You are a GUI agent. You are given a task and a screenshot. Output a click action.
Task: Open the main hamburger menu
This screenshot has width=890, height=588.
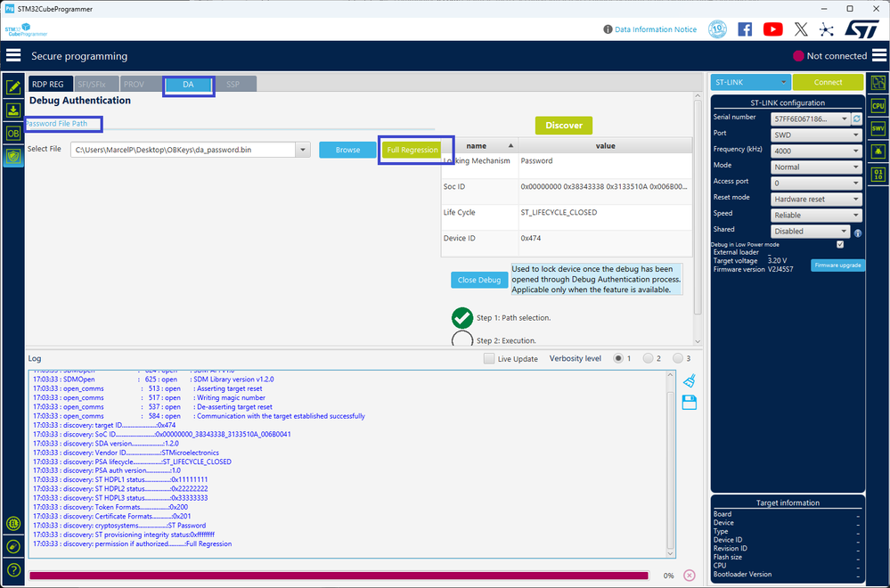pyautogui.click(x=13, y=55)
